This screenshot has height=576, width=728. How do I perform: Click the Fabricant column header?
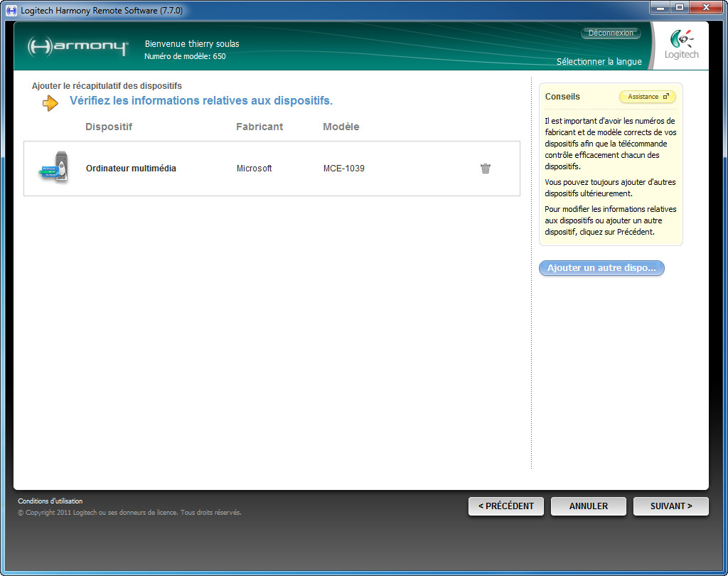click(x=259, y=127)
